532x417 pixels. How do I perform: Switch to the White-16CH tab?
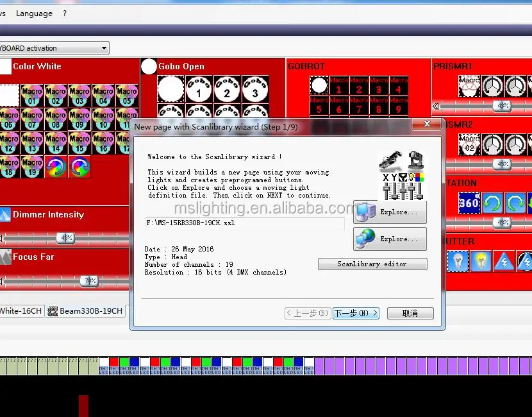(21, 311)
